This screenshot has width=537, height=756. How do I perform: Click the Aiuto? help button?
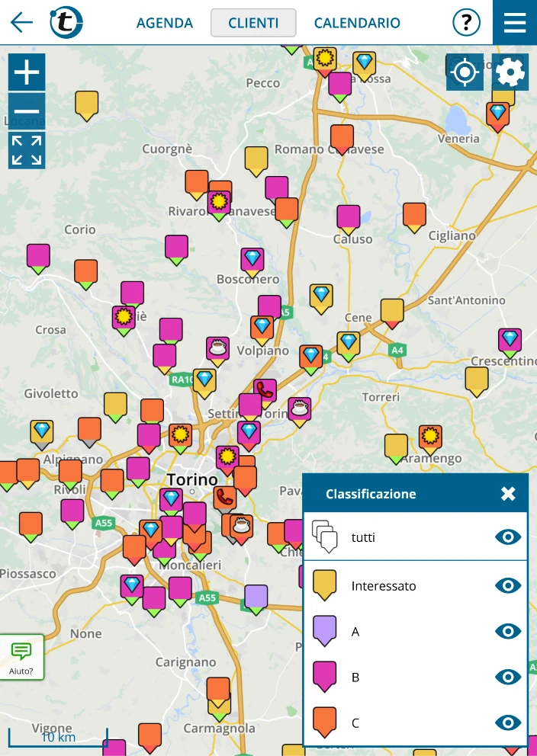21,656
